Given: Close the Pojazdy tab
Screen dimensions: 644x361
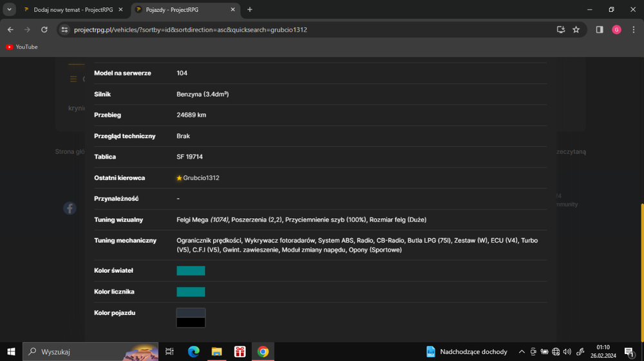Looking at the screenshot, I should point(232,10).
